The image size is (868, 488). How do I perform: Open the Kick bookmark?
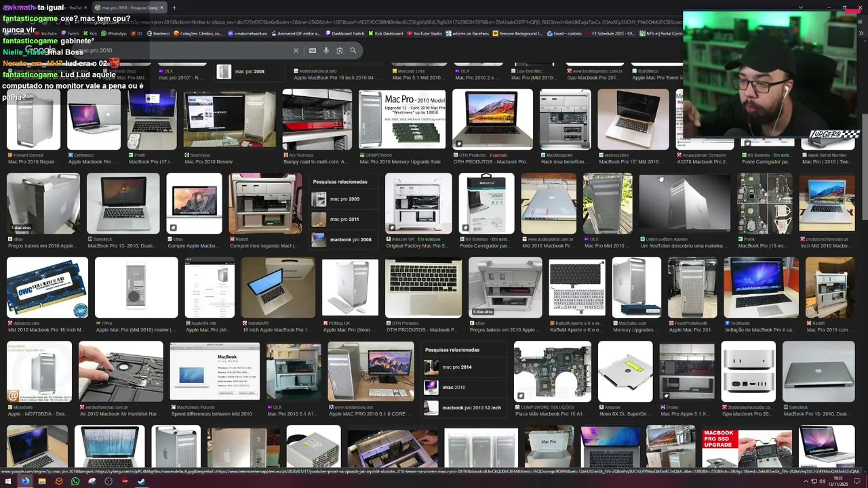[90, 33]
